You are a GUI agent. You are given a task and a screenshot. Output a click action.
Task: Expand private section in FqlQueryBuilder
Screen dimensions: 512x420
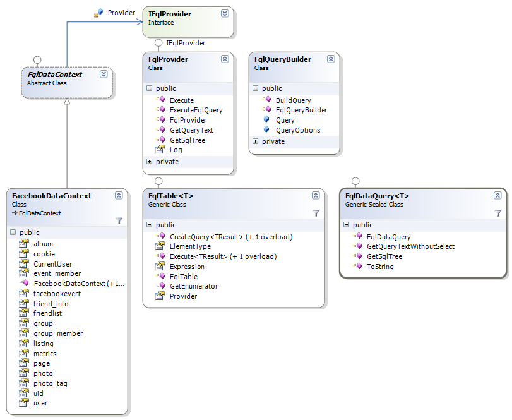pyautogui.click(x=255, y=141)
